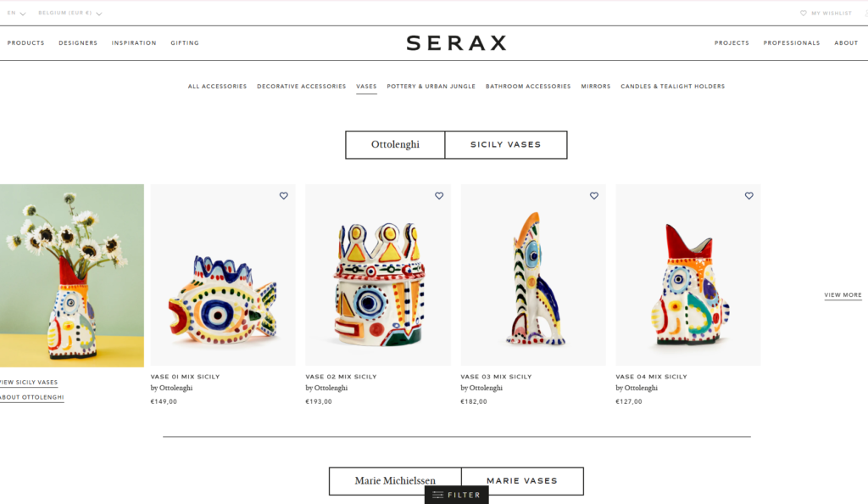
Task: Expand the EN language dropdown
Action: (x=16, y=14)
